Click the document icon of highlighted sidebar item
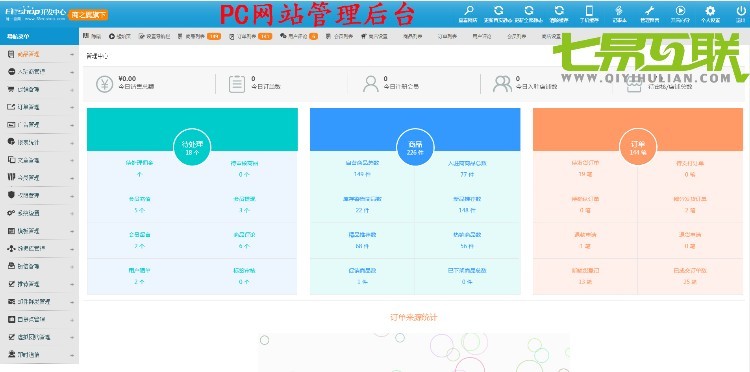750x372 pixels. click(11, 54)
